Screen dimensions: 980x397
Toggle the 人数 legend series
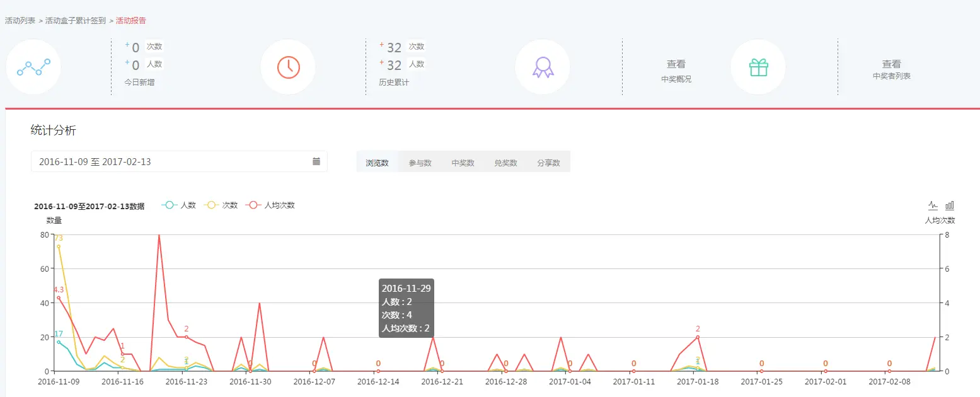[x=179, y=204]
